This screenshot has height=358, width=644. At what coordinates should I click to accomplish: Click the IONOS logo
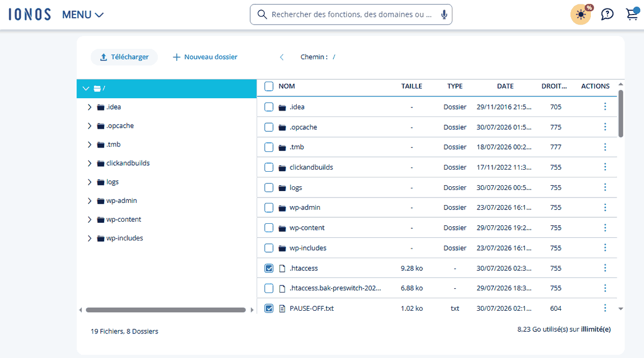(30, 14)
